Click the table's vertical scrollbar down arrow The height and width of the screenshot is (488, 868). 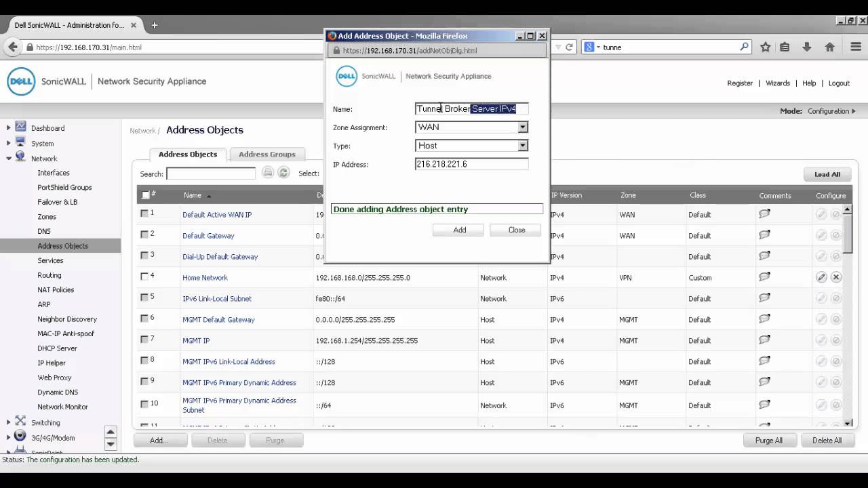point(848,424)
